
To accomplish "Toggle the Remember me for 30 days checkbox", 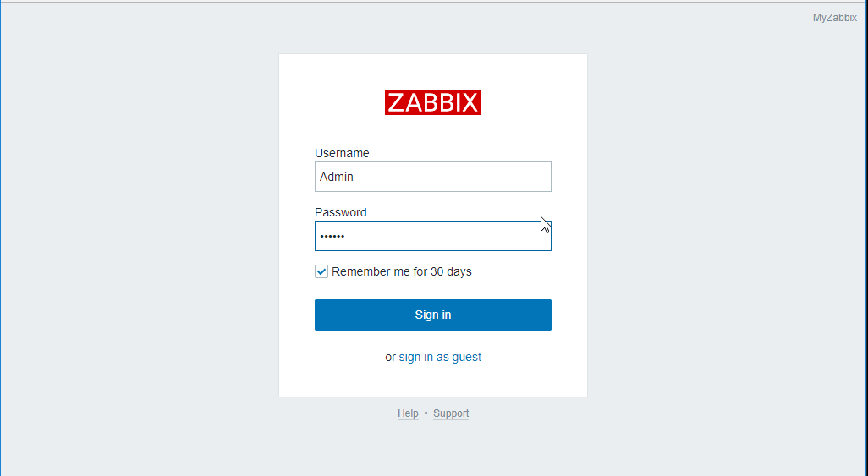I will pos(321,271).
